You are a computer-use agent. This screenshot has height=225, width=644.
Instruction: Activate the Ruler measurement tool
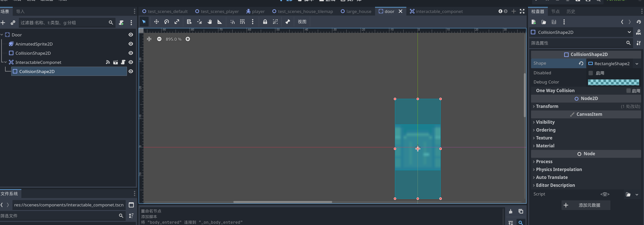pyautogui.click(x=220, y=22)
